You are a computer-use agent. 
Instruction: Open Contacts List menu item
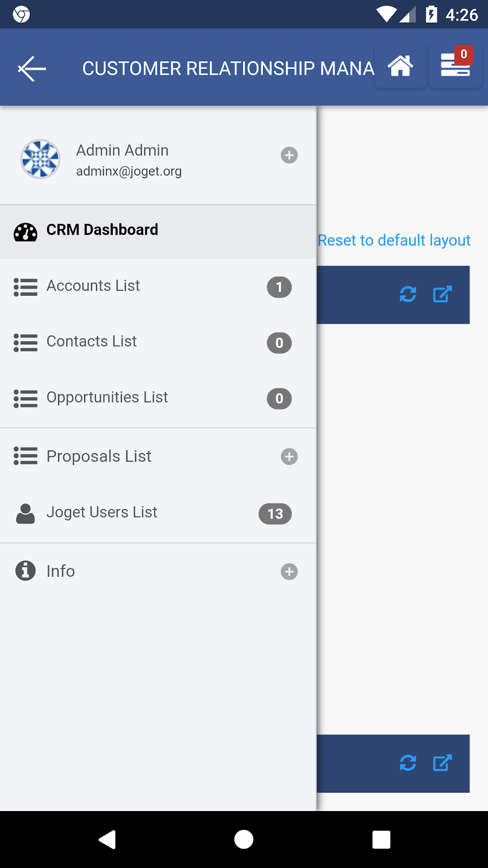(x=158, y=342)
